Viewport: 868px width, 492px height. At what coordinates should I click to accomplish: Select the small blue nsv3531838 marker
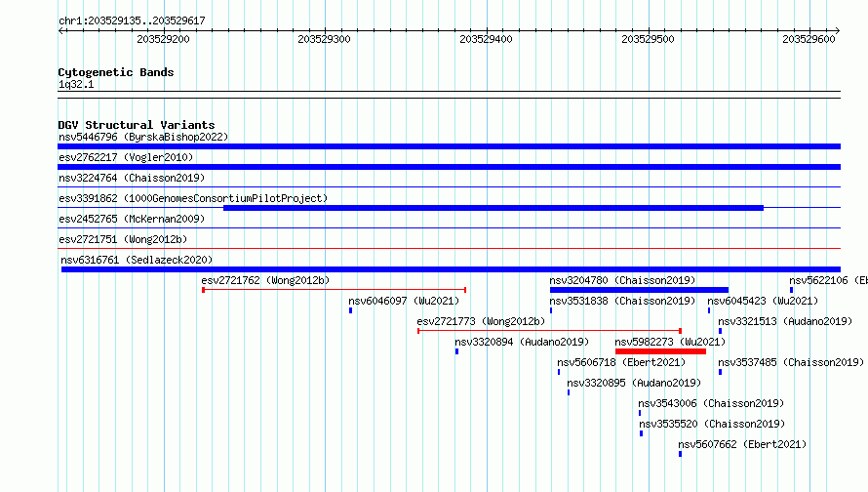pos(551,310)
